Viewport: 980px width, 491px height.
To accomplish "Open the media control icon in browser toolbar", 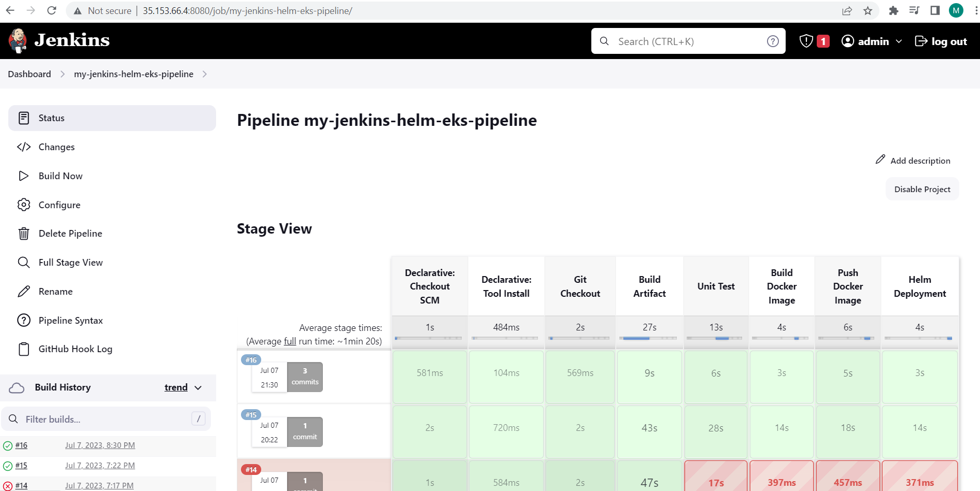I will click(914, 10).
